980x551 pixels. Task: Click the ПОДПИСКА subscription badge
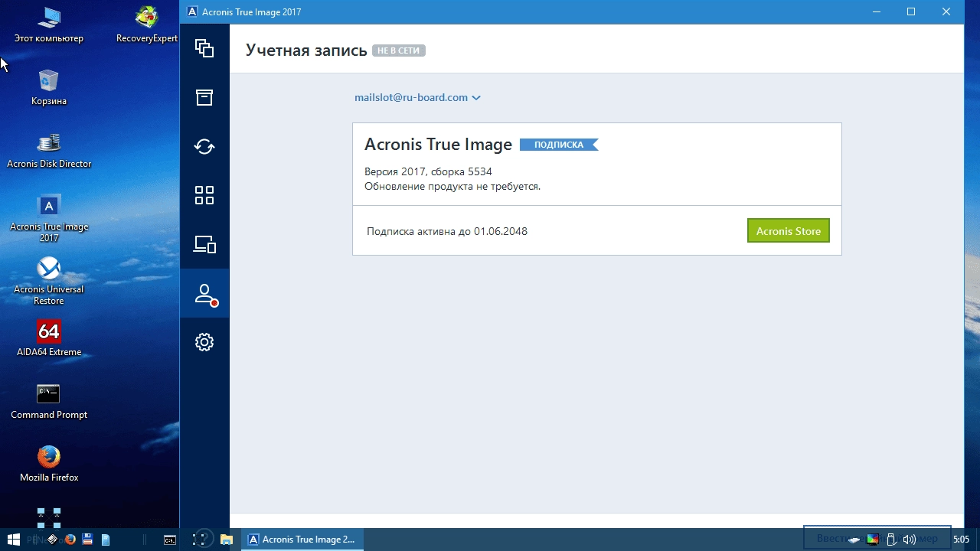coord(559,145)
